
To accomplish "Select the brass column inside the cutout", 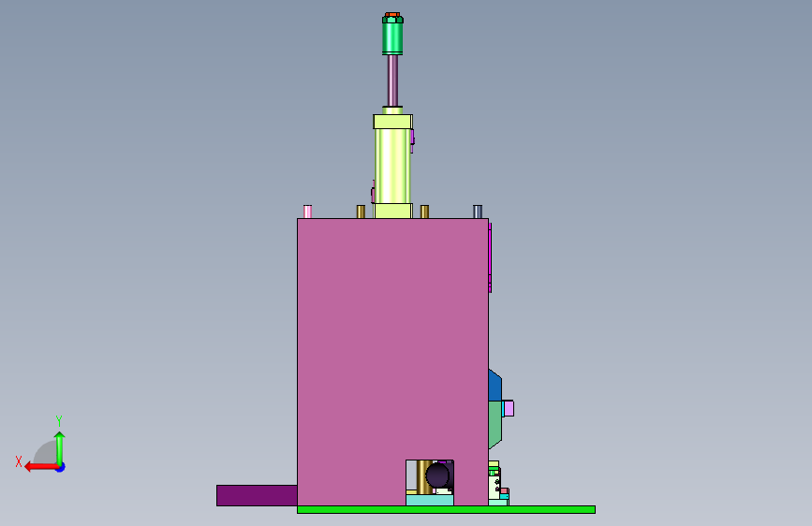I will coord(424,476).
